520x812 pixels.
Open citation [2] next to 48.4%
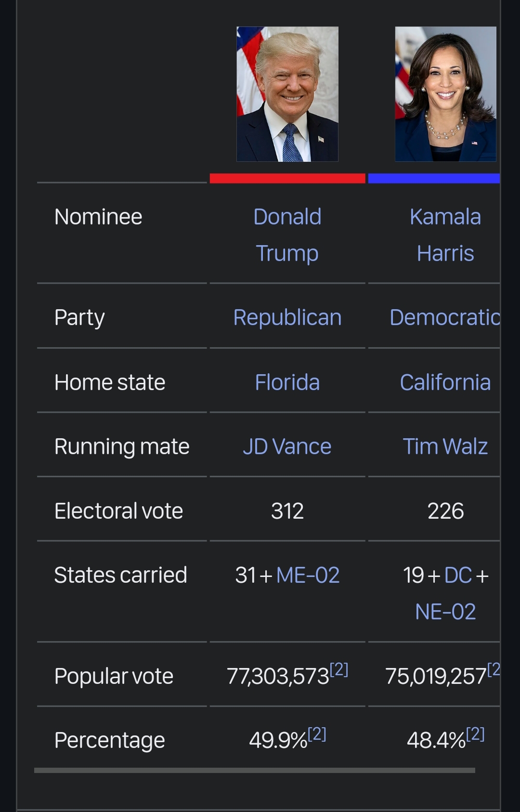[x=475, y=734]
